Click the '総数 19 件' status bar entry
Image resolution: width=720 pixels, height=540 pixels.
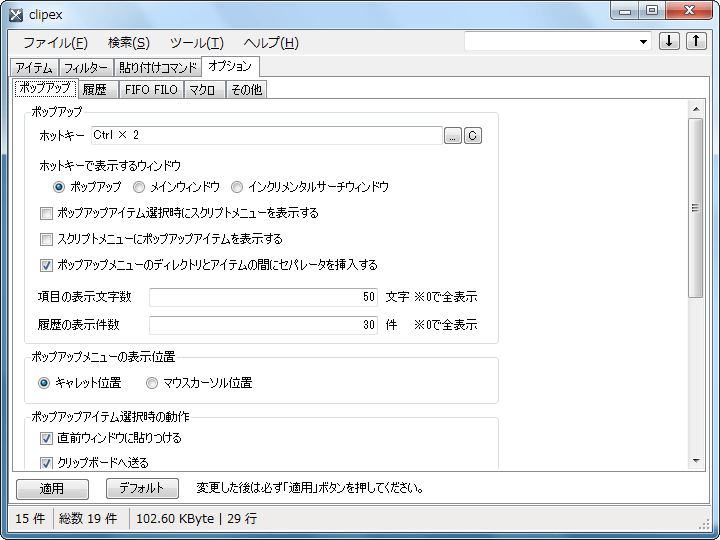(x=88, y=519)
